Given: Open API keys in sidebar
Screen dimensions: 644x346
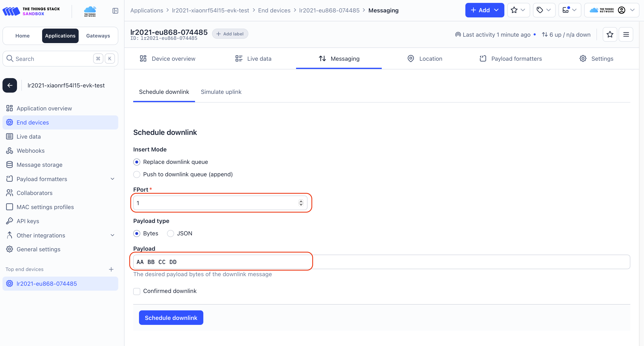Looking at the screenshot, I should 28,221.
